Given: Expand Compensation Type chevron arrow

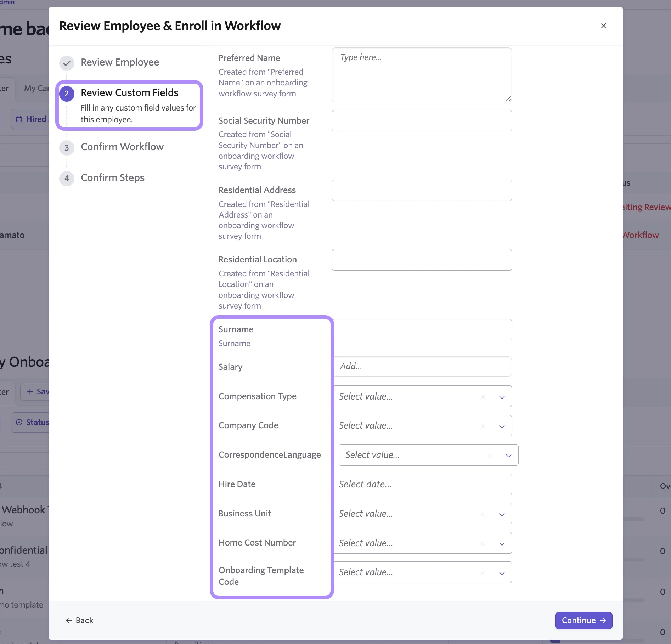Looking at the screenshot, I should (x=502, y=397).
